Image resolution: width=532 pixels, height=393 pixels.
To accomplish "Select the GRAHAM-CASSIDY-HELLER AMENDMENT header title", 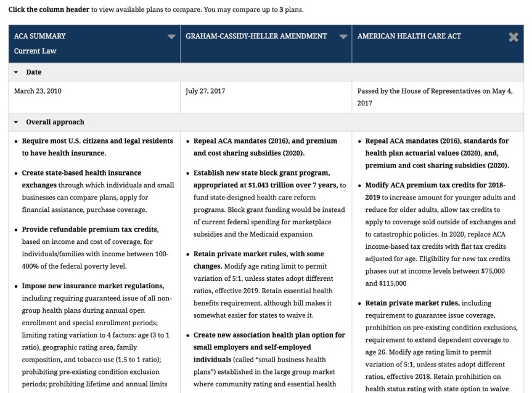I will [x=256, y=36].
